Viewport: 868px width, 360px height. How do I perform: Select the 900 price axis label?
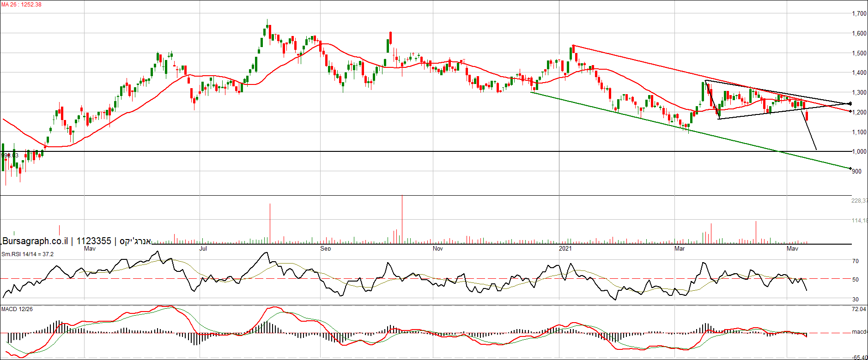[x=856, y=172]
